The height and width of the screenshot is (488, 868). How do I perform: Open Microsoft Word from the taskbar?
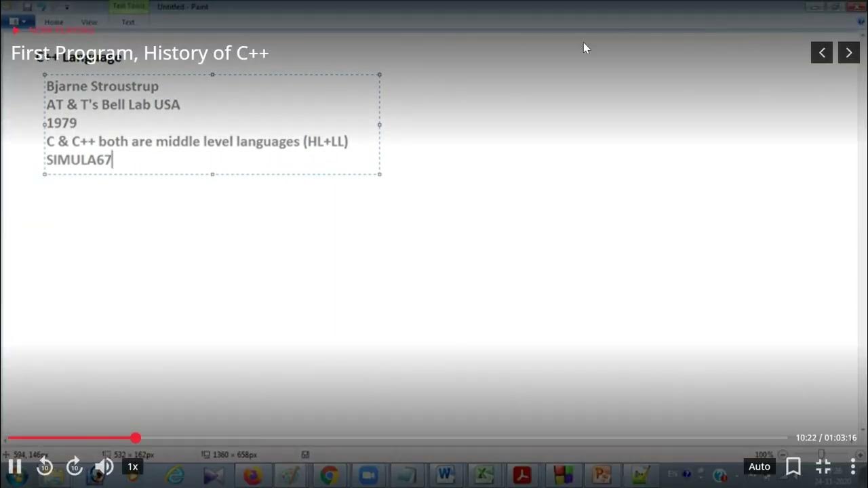(446, 476)
